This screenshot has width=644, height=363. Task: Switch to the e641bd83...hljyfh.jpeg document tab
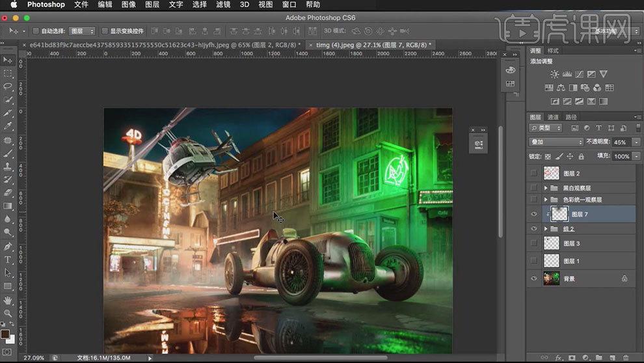[162, 45]
